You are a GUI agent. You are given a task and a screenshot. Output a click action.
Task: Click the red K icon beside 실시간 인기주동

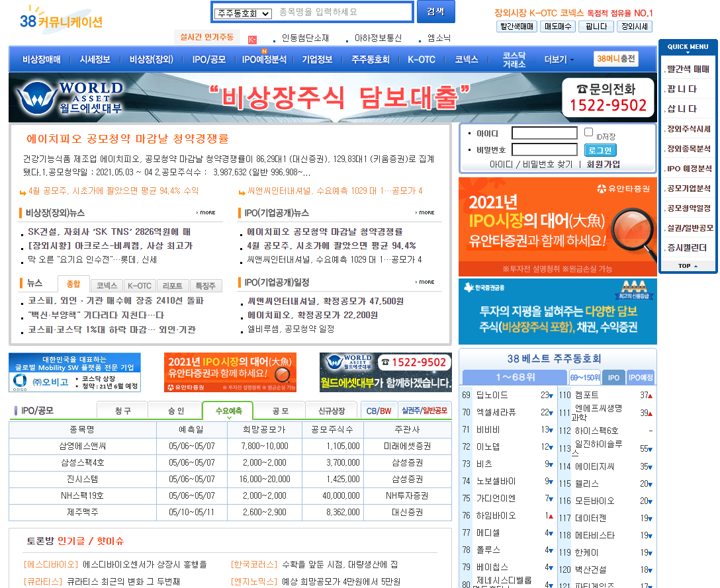click(252, 40)
